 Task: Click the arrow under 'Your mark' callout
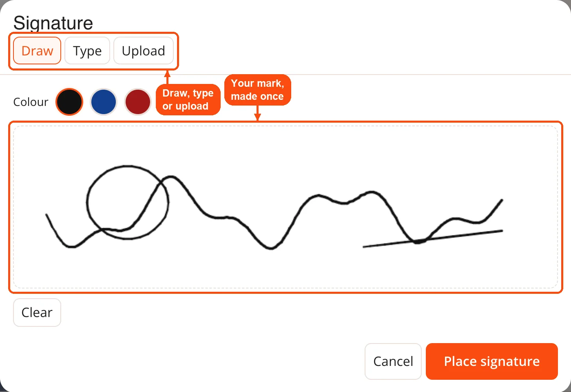pyautogui.click(x=257, y=113)
